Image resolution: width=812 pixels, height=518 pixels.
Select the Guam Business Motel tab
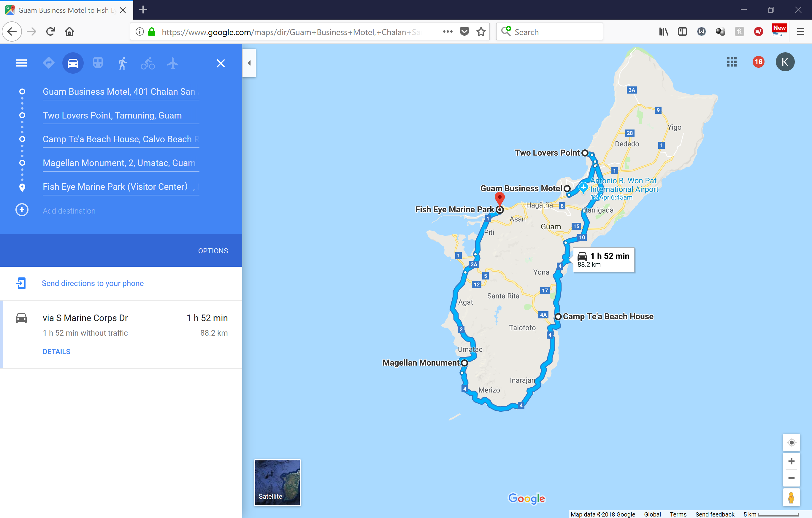(66, 10)
